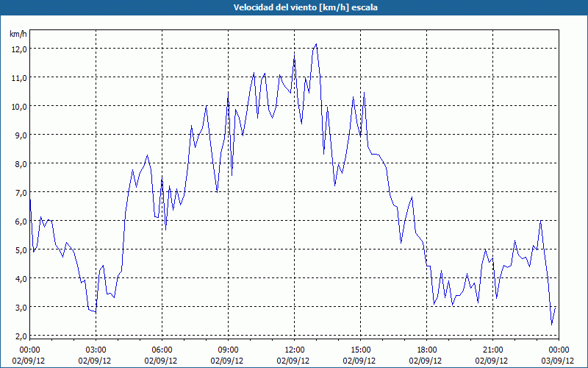Click the highest peak of the blue wind line

[316, 44]
